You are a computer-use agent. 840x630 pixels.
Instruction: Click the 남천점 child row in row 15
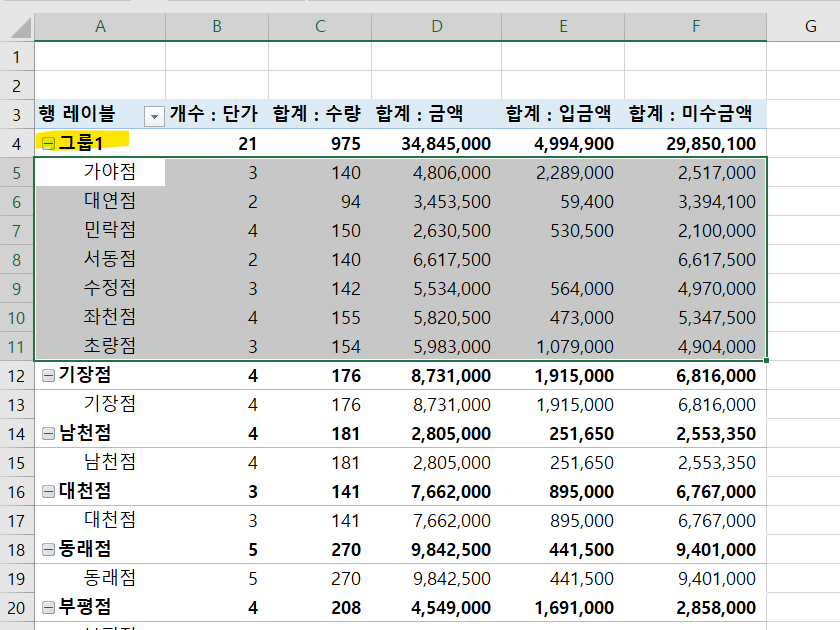click(x=100, y=462)
